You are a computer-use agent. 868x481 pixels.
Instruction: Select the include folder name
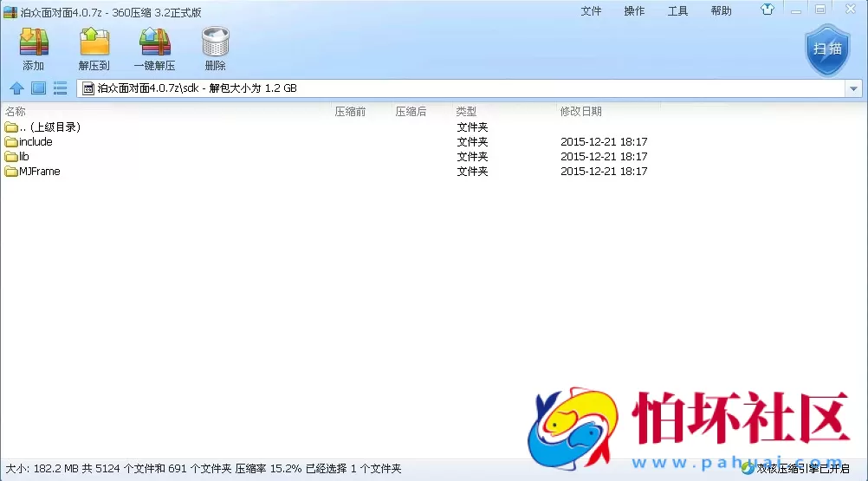click(36, 141)
